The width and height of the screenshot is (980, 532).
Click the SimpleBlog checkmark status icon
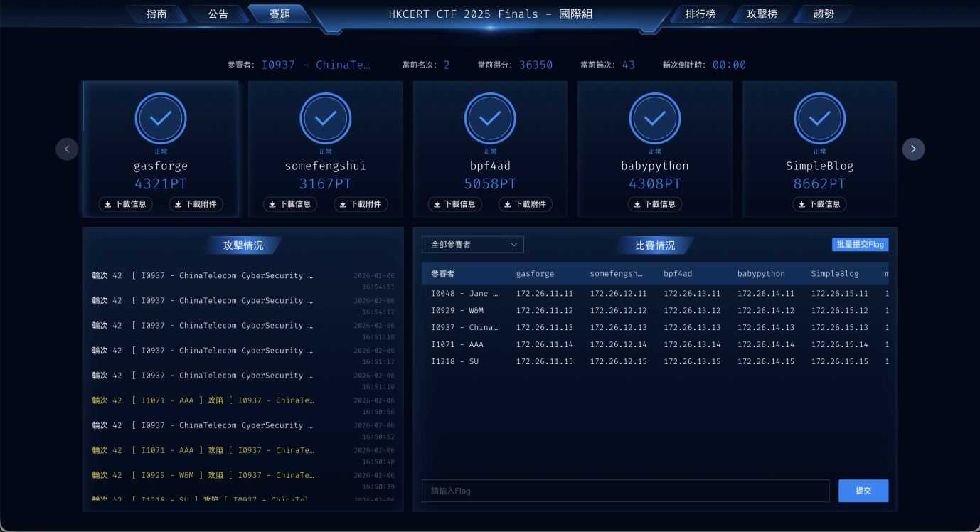(x=819, y=118)
